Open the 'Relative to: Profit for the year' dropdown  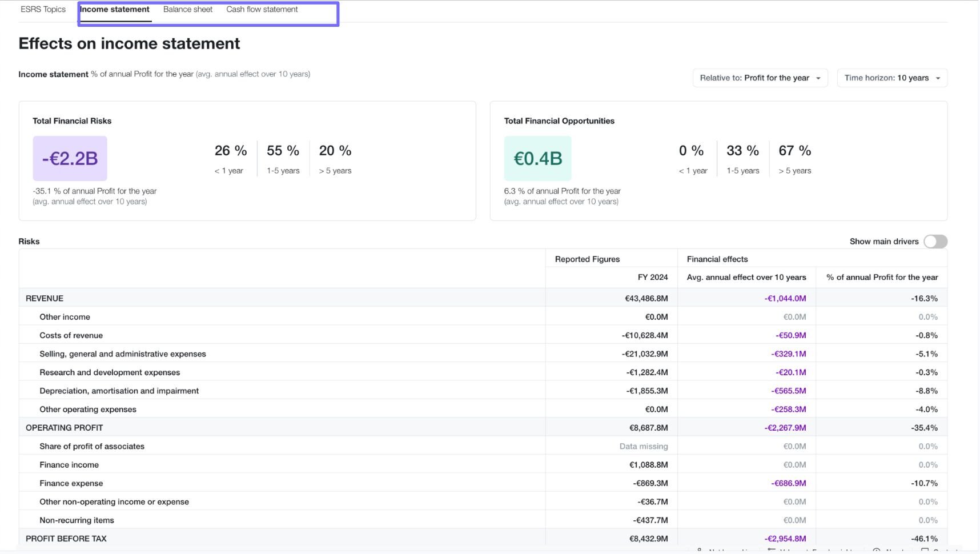click(x=760, y=78)
